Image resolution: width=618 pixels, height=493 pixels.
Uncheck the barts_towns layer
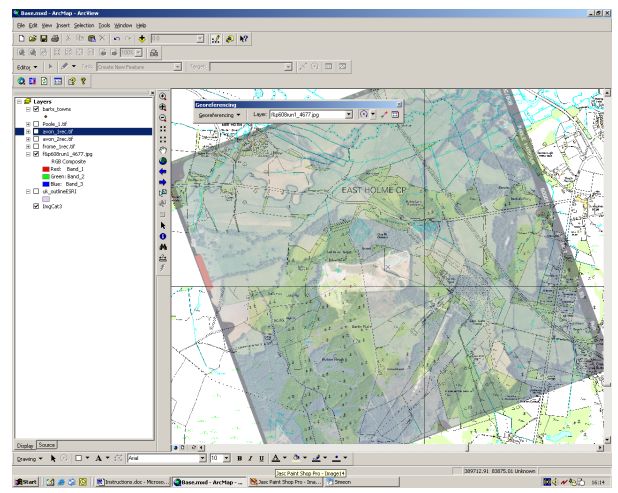tap(36, 109)
